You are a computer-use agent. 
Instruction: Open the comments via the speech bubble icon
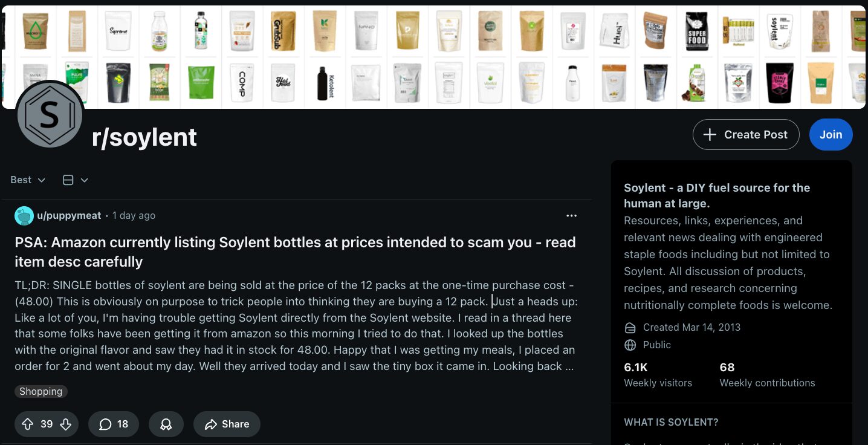tap(105, 424)
